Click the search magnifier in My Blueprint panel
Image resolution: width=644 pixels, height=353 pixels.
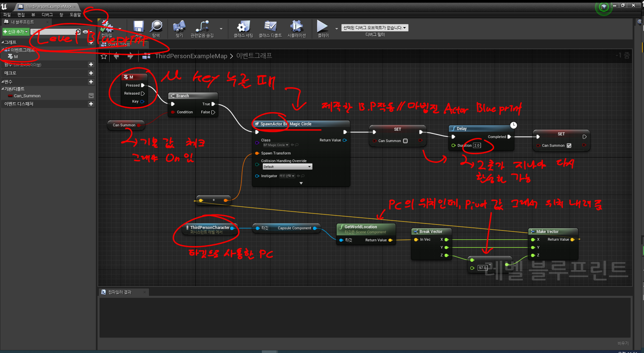coord(77,32)
